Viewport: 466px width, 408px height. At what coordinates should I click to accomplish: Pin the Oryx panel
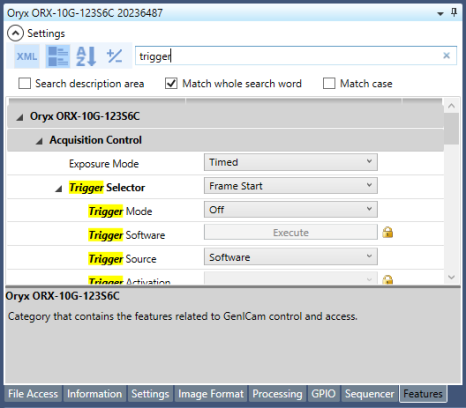tap(454, 13)
